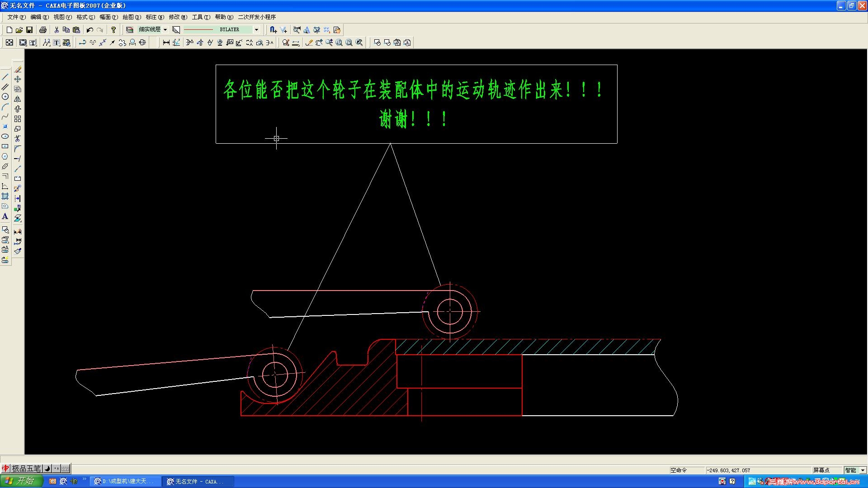The height and width of the screenshot is (488, 868).
Task: Toggle the IME punctuation mode button
Action: point(57,469)
